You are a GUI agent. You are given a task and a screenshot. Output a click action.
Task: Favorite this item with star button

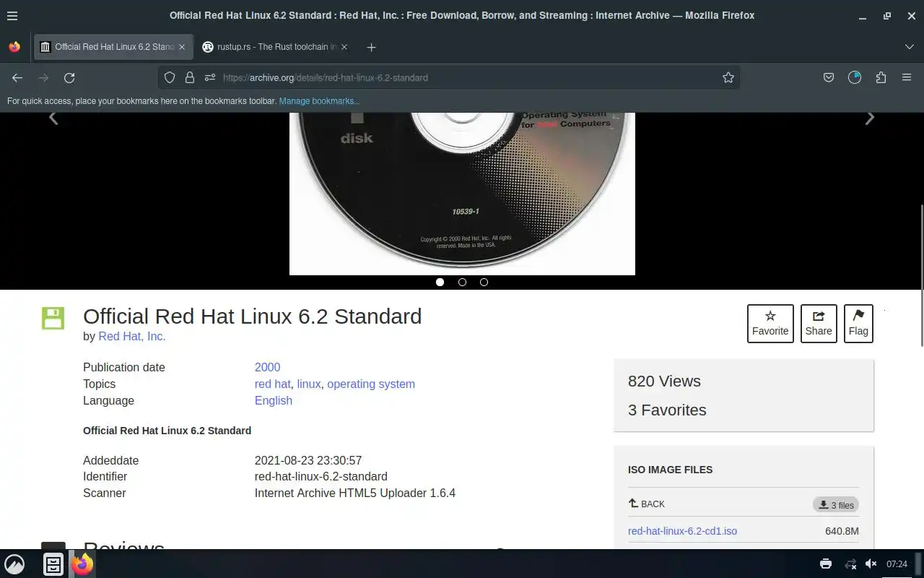(x=770, y=323)
